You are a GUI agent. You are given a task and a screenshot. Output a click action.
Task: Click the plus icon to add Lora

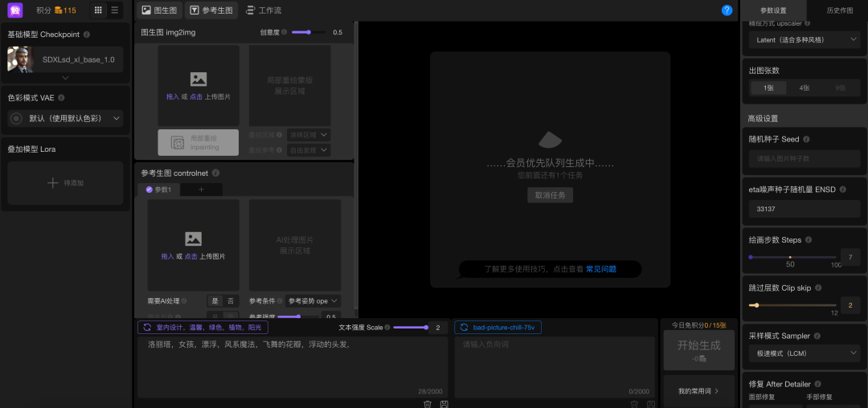[x=52, y=182]
